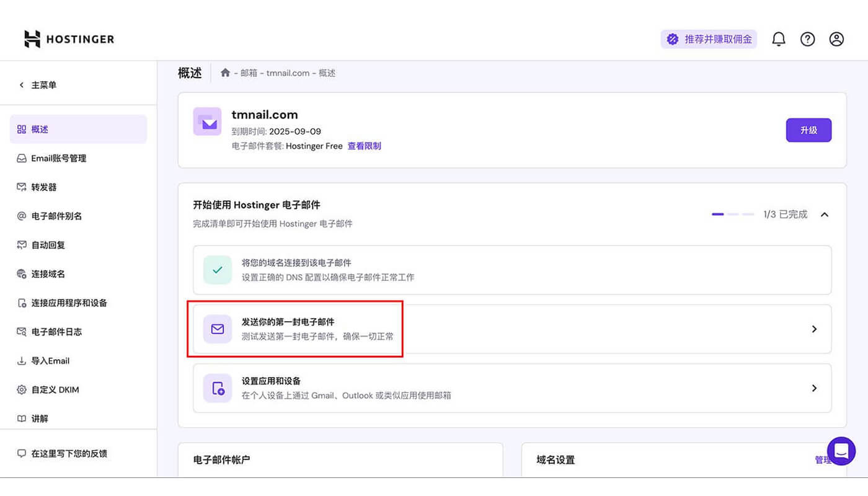The height and width of the screenshot is (496, 868).
Task: Click the 1/3 已完成 progress bar
Action: click(733, 215)
